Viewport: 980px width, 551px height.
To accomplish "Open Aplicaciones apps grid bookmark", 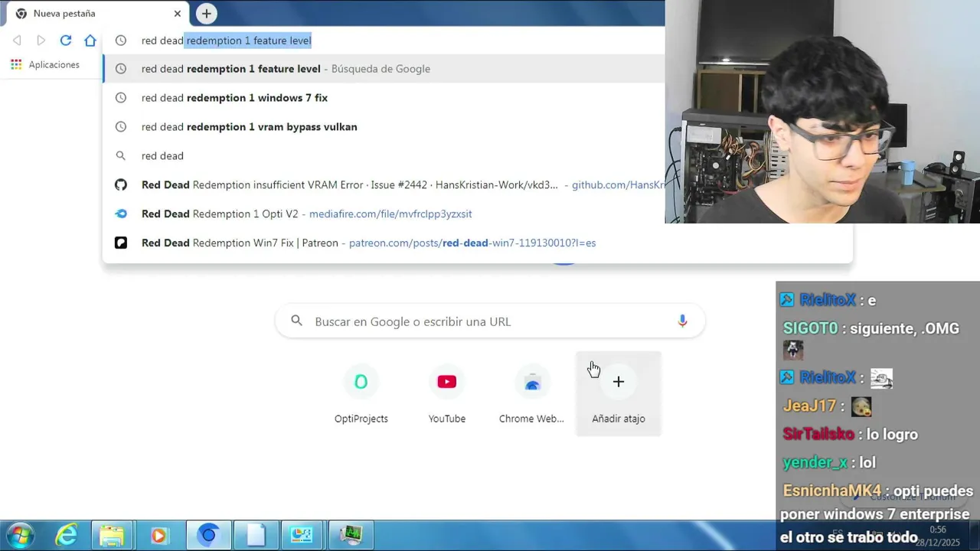I will (x=45, y=65).
